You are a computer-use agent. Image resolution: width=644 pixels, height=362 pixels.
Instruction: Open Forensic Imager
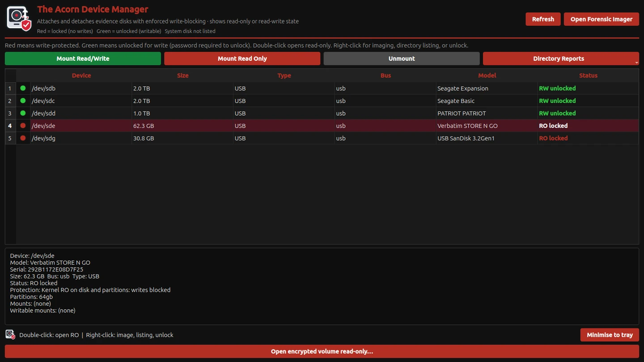pyautogui.click(x=601, y=19)
